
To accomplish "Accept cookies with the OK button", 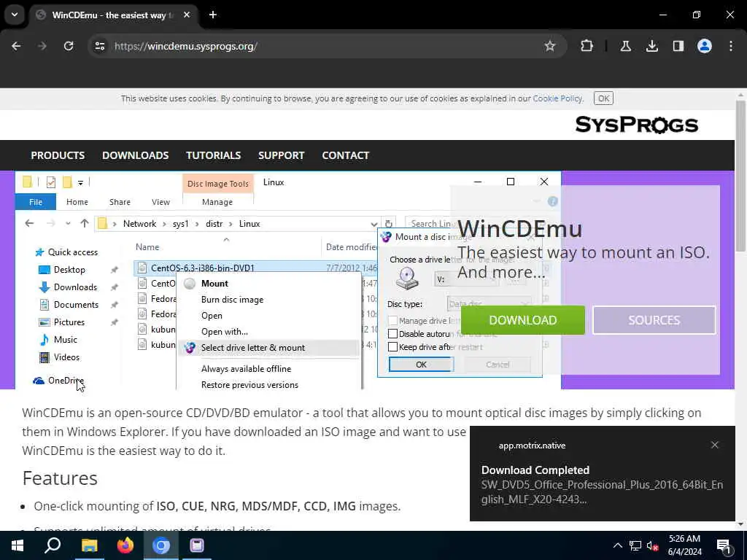I will click(603, 98).
